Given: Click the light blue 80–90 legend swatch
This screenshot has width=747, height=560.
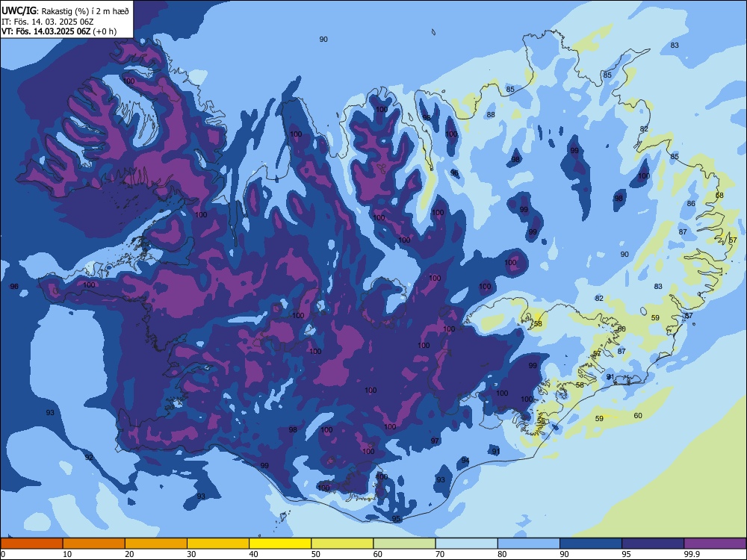Looking at the screenshot, I should [x=528, y=544].
